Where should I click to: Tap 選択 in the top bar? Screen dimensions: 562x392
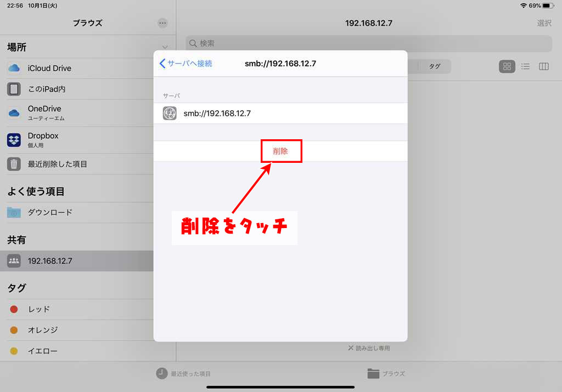[544, 23]
